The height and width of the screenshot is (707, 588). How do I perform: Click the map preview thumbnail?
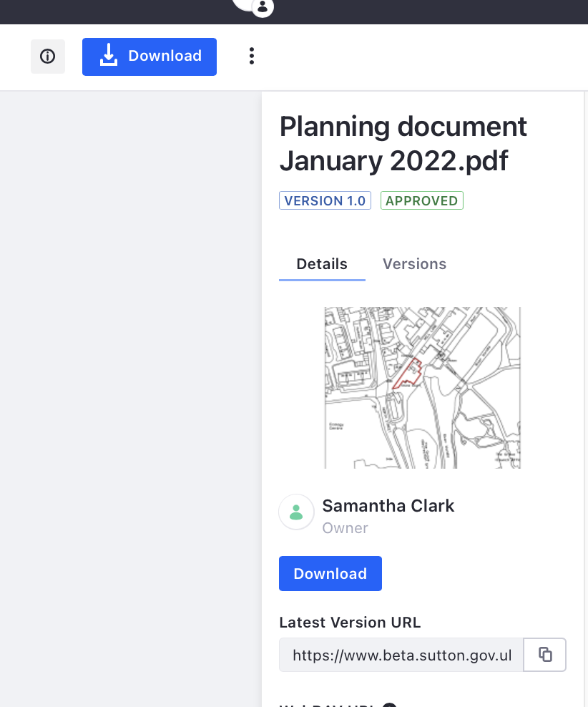click(422, 388)
